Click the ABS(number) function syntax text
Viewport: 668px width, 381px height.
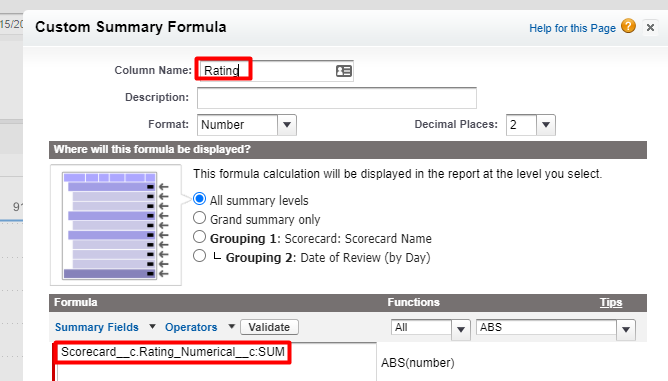pos(418,363)
